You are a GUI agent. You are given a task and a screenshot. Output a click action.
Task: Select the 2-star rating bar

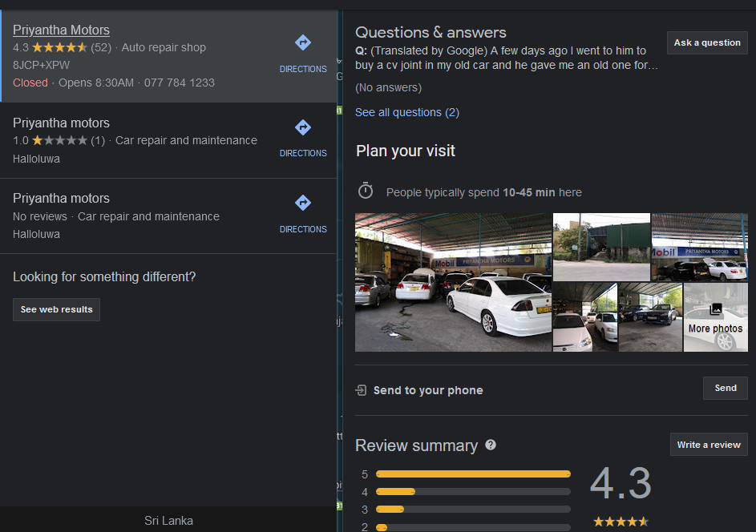coord(473,527)
